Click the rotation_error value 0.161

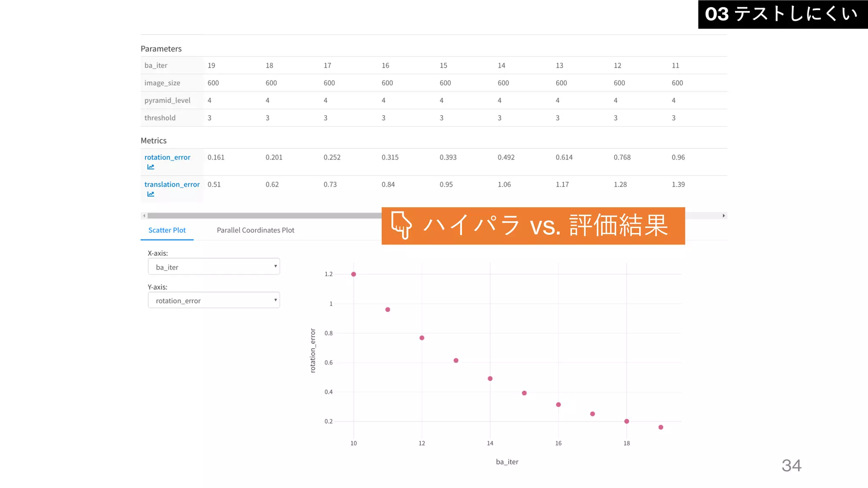(x=216, y=157)
